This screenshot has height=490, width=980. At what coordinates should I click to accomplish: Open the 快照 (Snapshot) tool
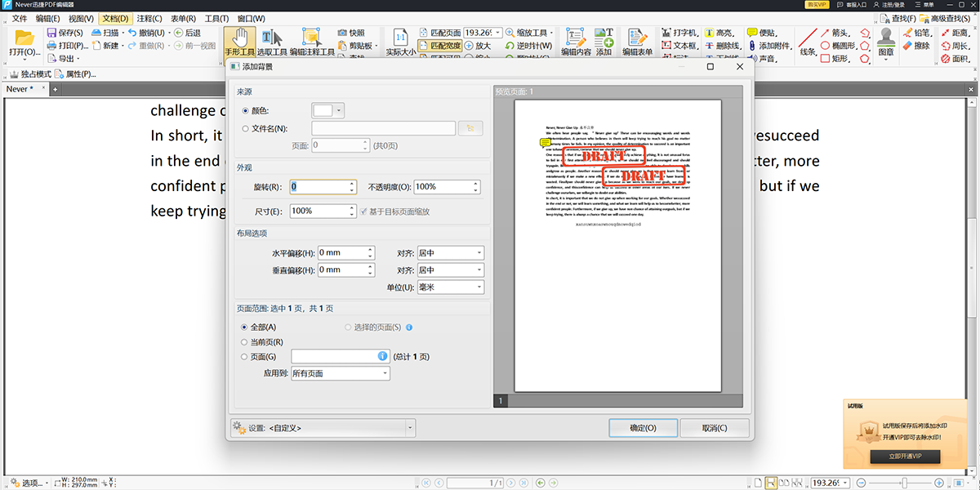[355, 33]
